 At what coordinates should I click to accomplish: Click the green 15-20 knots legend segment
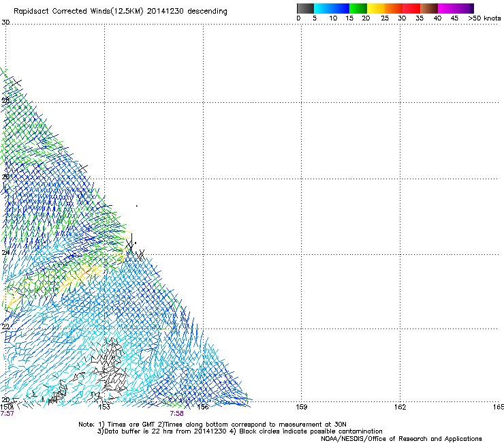pos(358,8)
